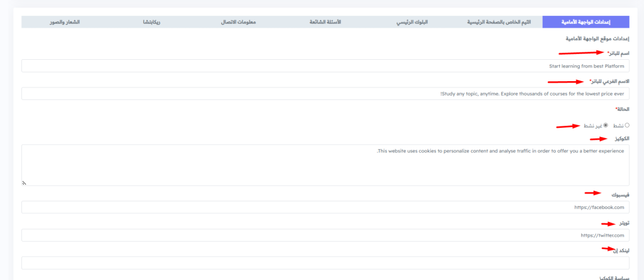Click the لينكد إن field label

tap(621, 250)
